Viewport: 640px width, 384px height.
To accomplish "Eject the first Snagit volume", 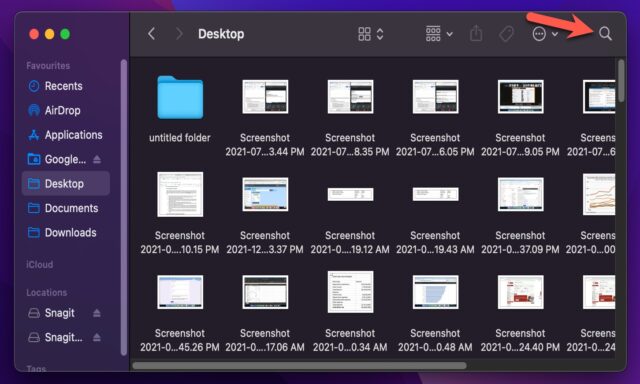I will click(97, 313).
